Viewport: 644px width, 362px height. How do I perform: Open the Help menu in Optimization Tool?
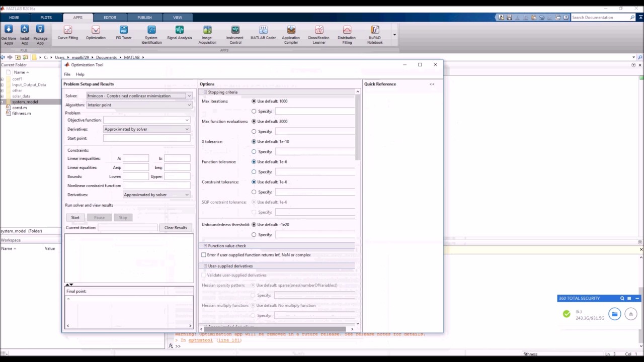(80, 74)
